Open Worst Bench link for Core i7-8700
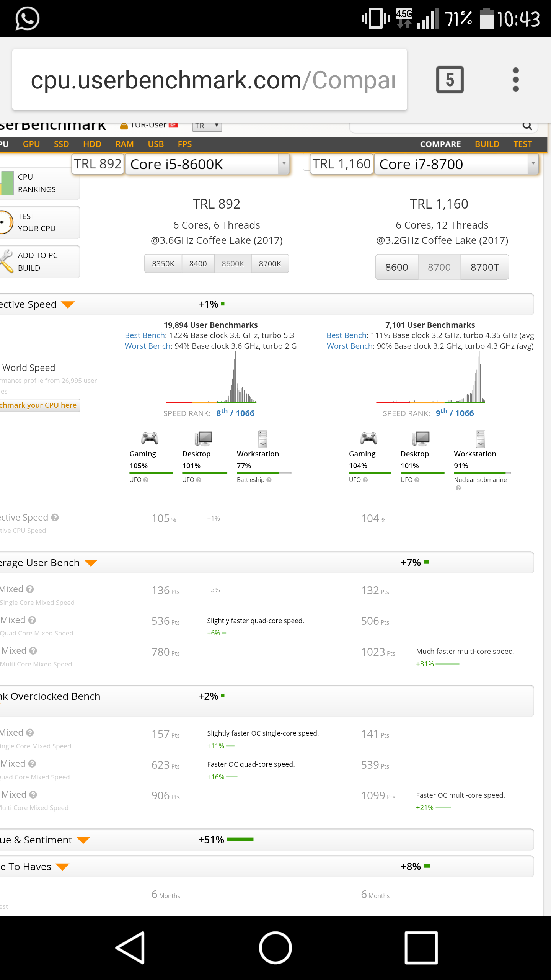The height and width of the screenshot is (980, 551). (x=350, y=346)
